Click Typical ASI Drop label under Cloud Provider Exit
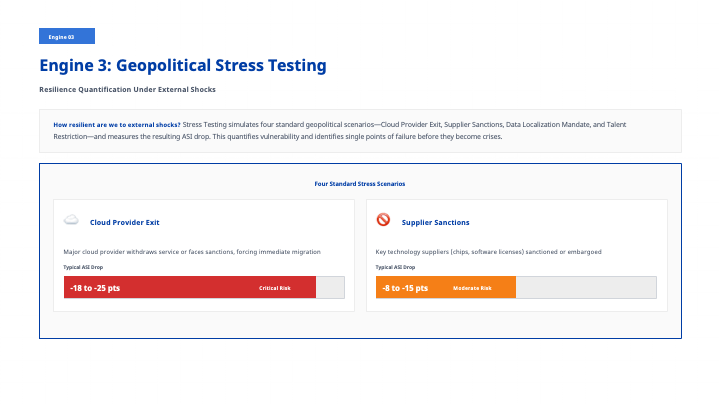The height and width of the screenshot is (405, 720). click(83, 267)
